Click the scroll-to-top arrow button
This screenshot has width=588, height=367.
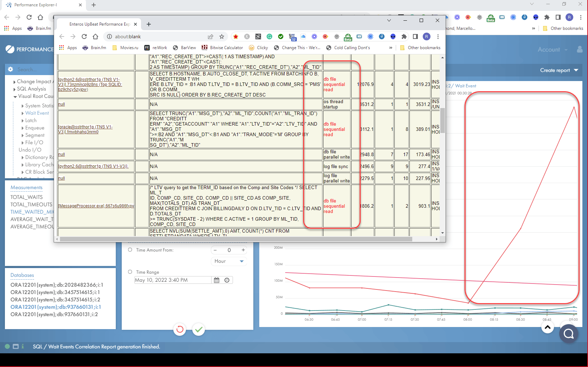coord(547,327)
